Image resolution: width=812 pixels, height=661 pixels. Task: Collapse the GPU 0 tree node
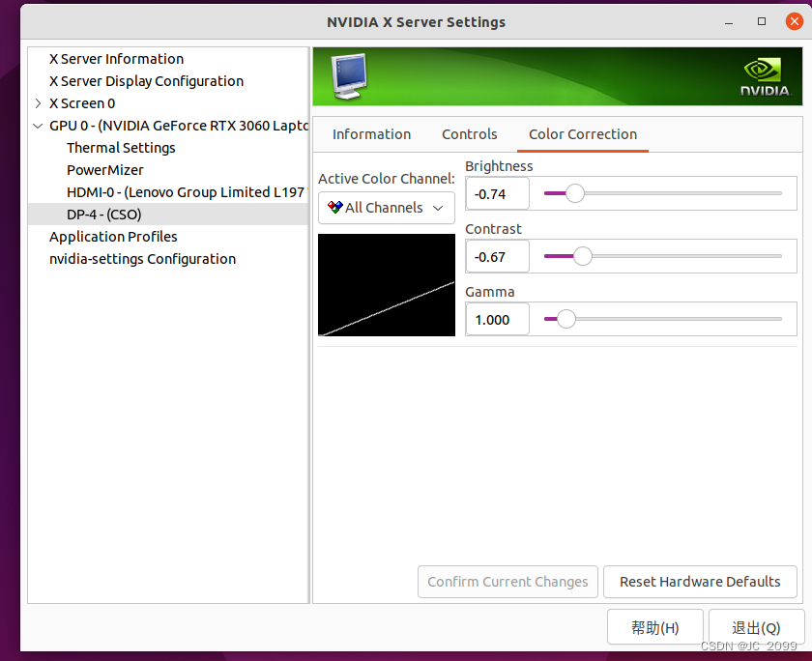[x=38, y=126]
